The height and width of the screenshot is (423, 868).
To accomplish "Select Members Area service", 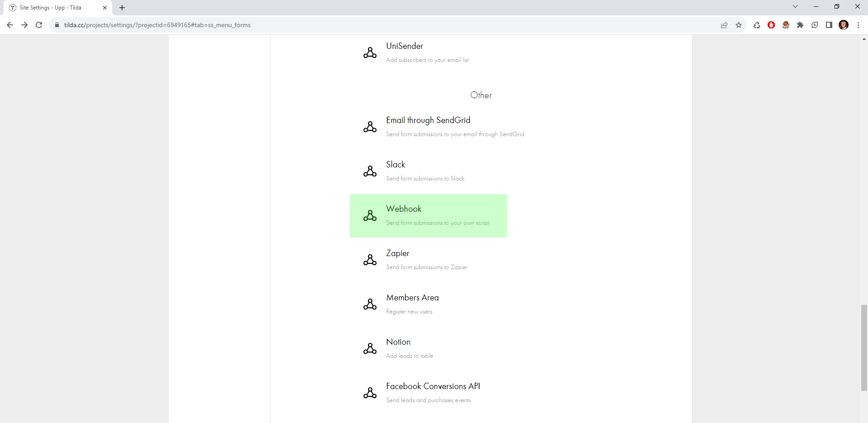I will [412, 298].
